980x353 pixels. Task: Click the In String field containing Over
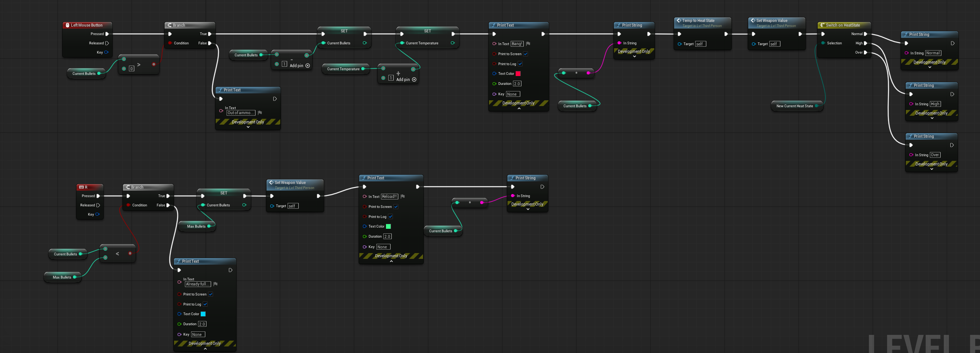tap(935, 155)
